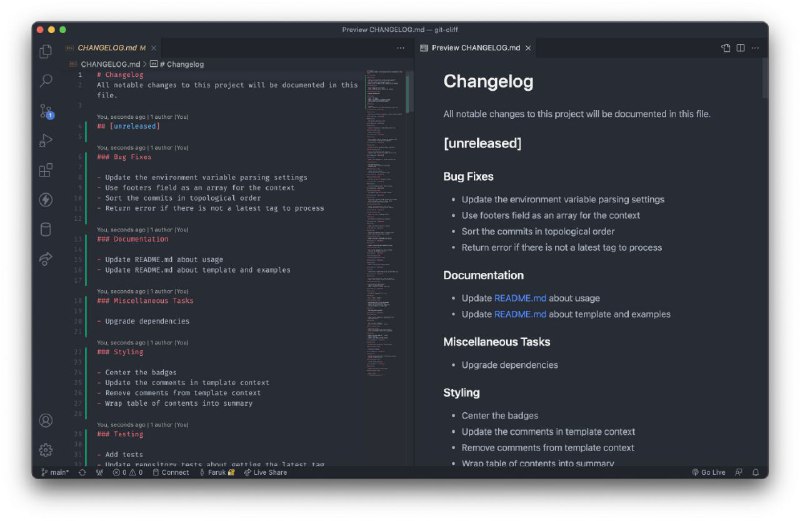The height and width of the screenshot is (521, 800).
Task: Click the preview pane vertical scrollbar
Action: pos(765,78)
